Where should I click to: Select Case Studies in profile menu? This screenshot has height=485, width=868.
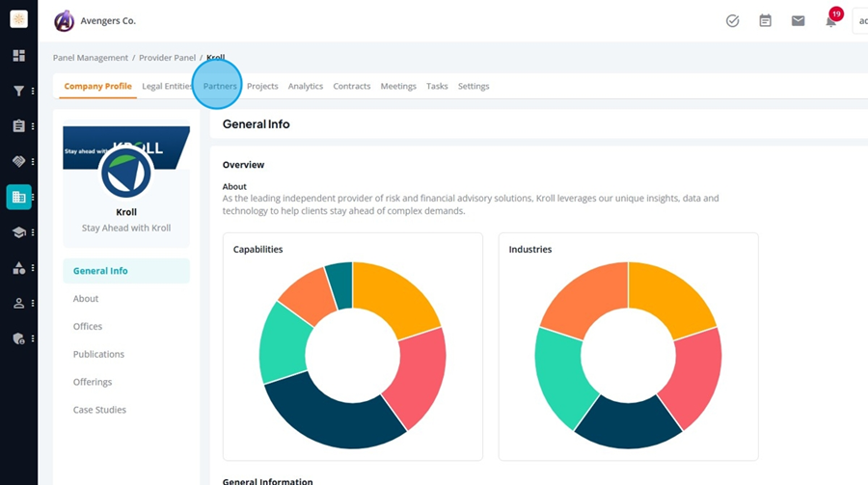click(99, 410)
